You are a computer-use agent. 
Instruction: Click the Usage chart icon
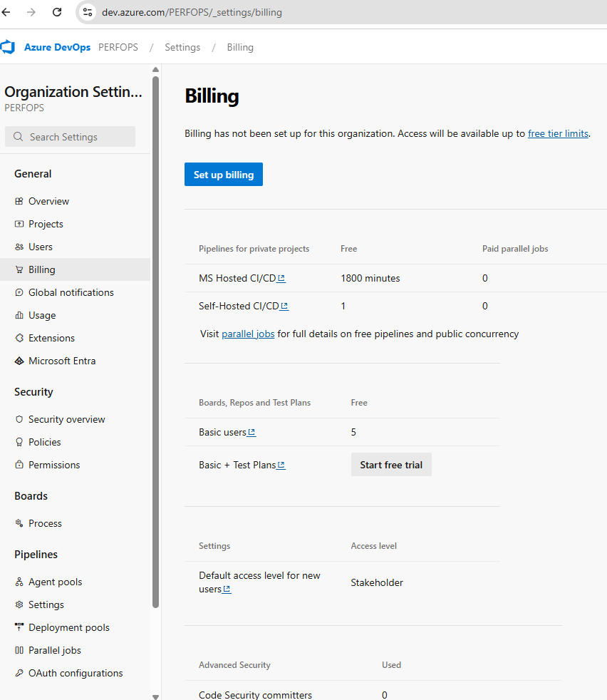(x=19, y=315)
